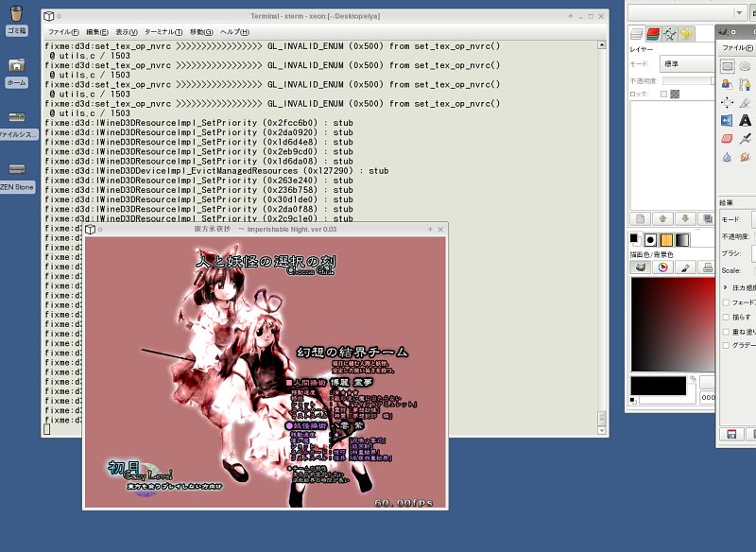
Task: Save tool options floppy icon
Action: [x=731, y=435]
